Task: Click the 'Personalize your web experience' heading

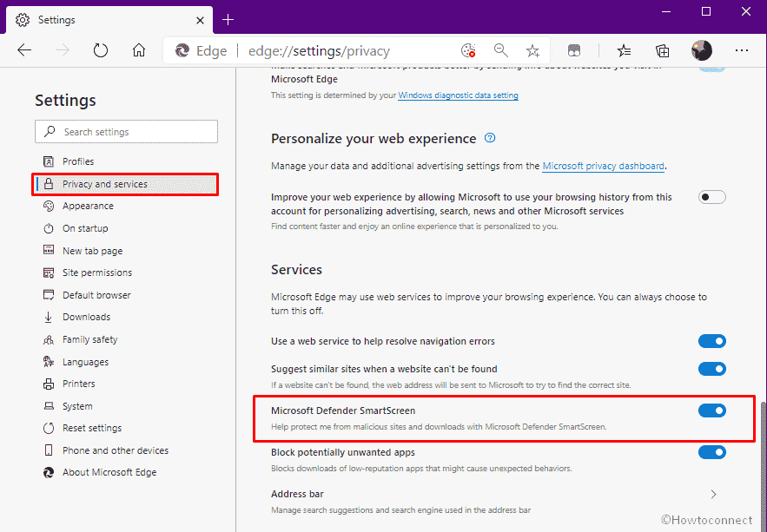Action: tap(374, 139)
